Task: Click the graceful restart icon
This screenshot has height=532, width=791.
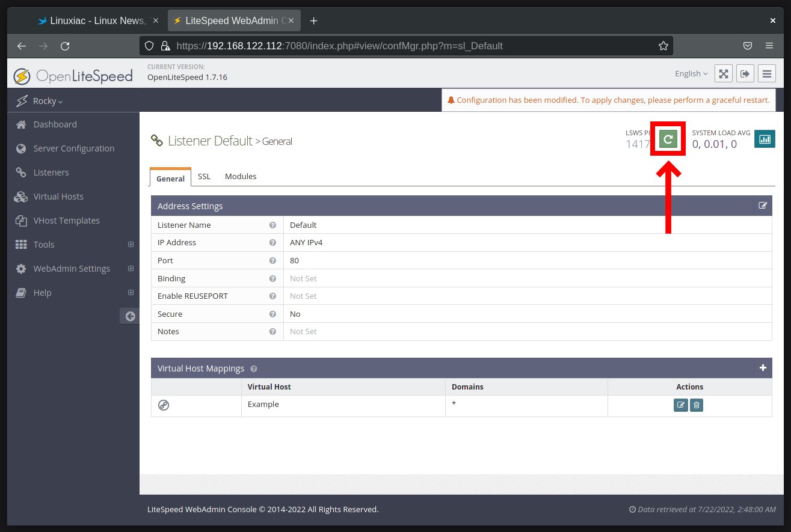Action: pyautogui.click(x=668, y=139)
